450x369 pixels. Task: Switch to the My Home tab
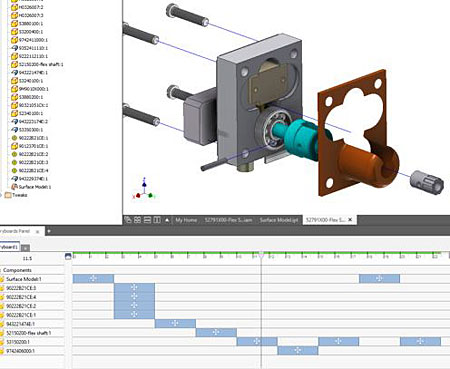[186, 220]
